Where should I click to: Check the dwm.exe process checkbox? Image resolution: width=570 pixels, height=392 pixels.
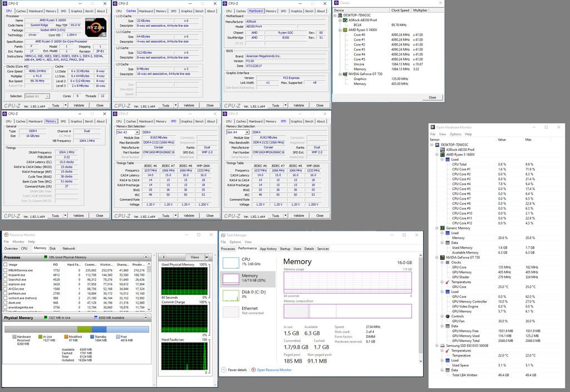(x=6, y=302)
